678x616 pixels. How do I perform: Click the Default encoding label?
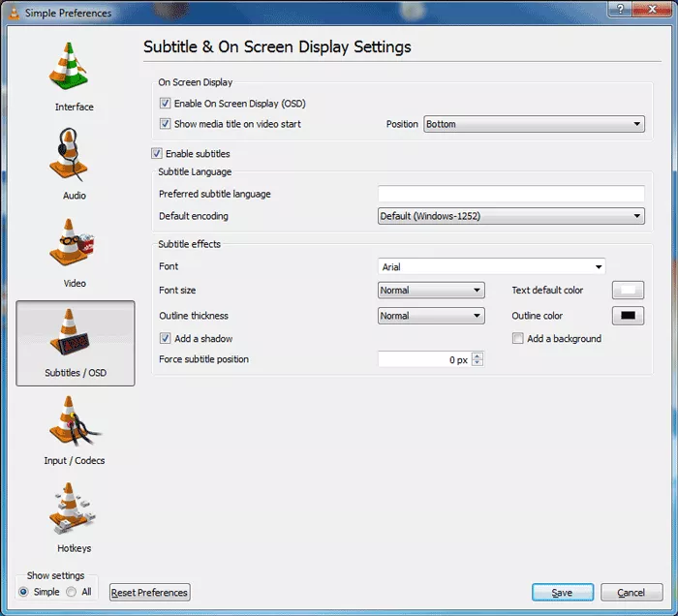pyautogui.click(x=194, y=216)
